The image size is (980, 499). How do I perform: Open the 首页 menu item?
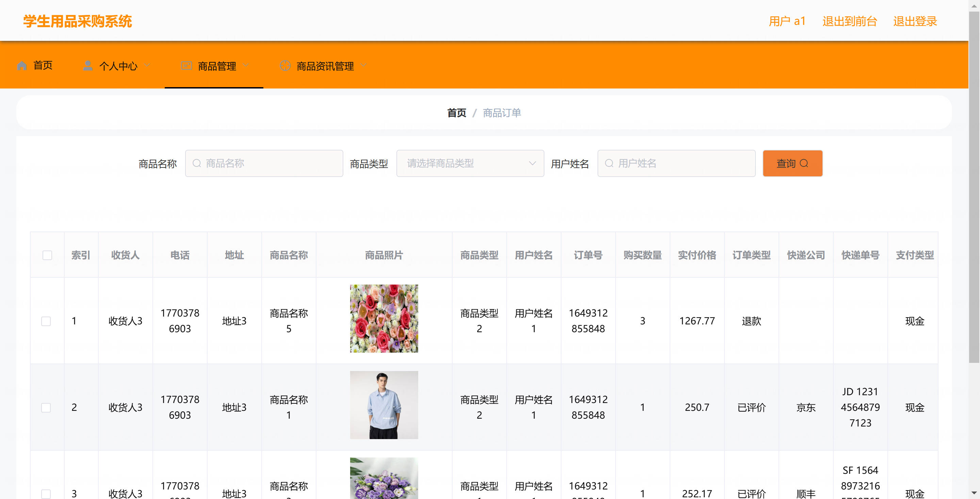pyautogui.click(x=35, y=65)
